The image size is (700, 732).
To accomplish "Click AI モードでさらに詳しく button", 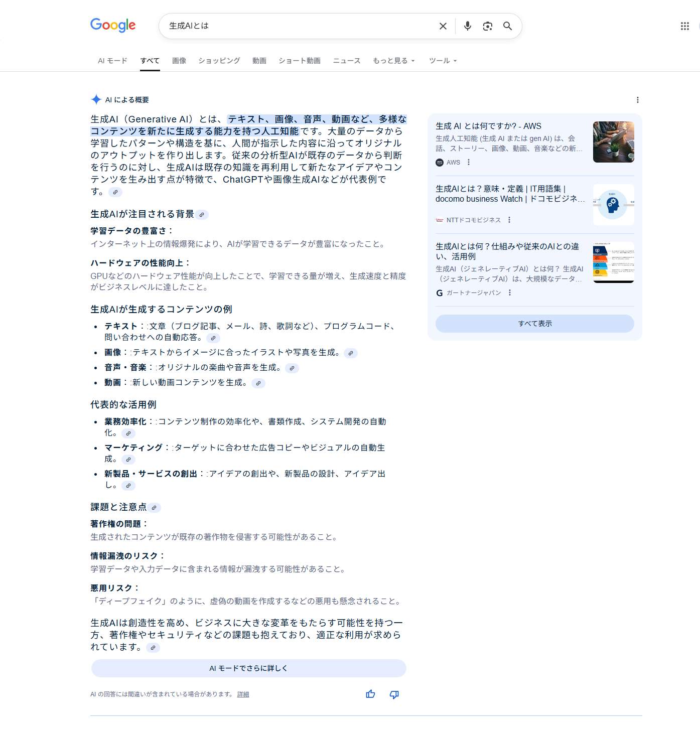I will [249, 668].
